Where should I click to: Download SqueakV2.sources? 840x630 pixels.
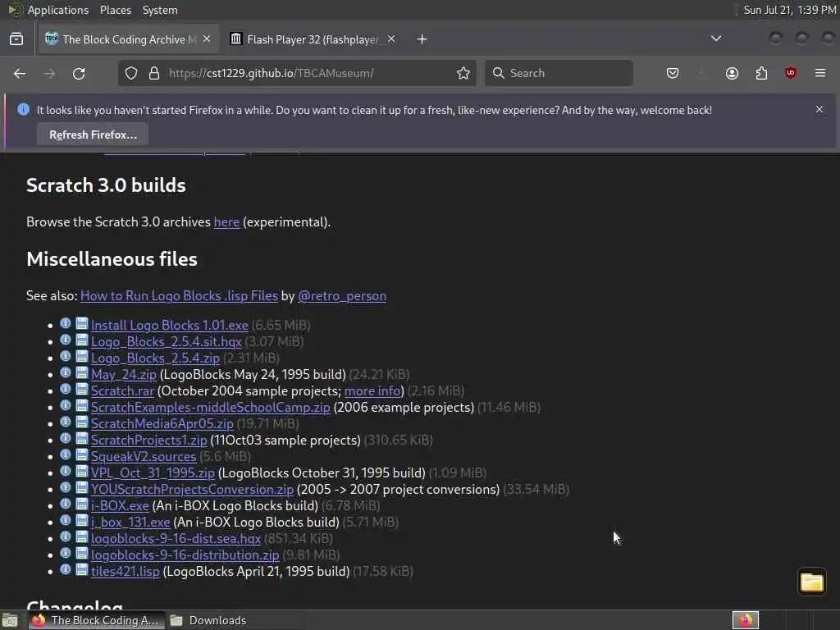click(144, 456)
